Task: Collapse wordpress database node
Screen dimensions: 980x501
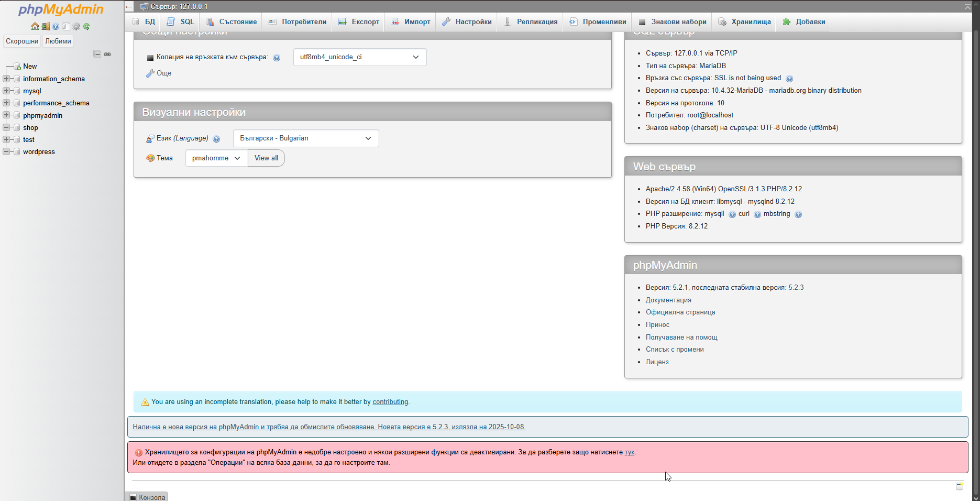Action: point(6,151)
